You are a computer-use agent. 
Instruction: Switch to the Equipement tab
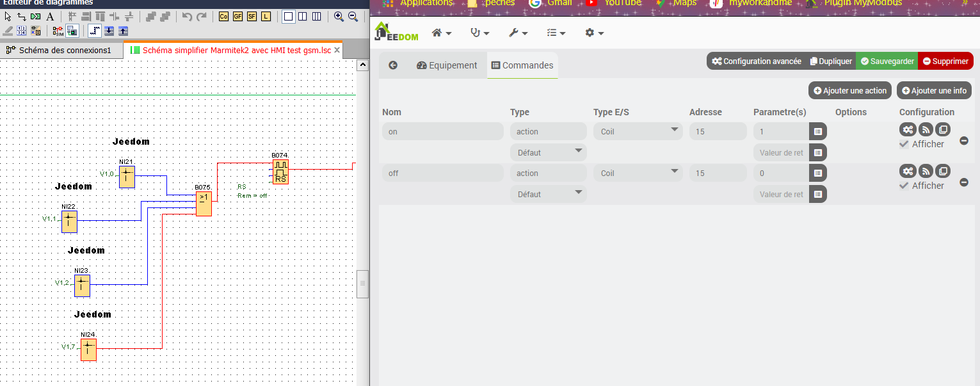tap(447, 65)
